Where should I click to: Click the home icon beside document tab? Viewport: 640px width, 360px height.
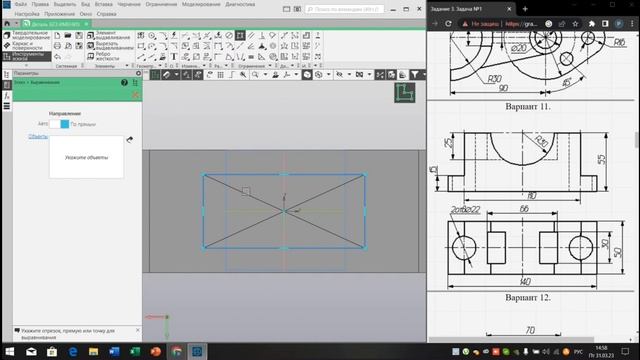click(7, 24)
